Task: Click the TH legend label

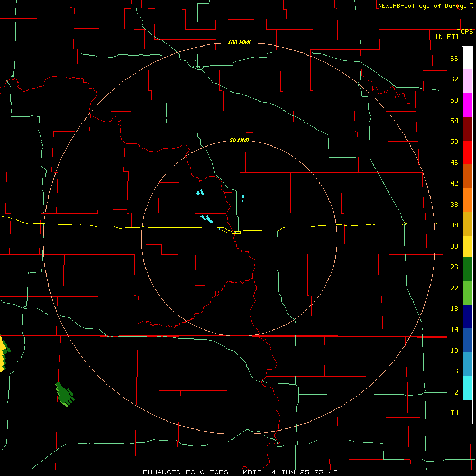Action: pyautogui.click(x=454, y=413)
